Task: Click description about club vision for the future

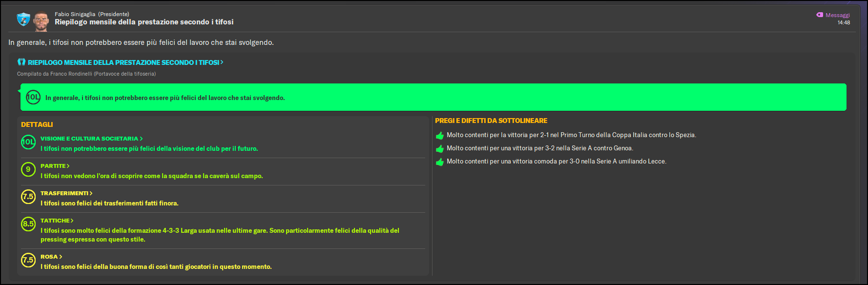Action: tap(149, 149)
